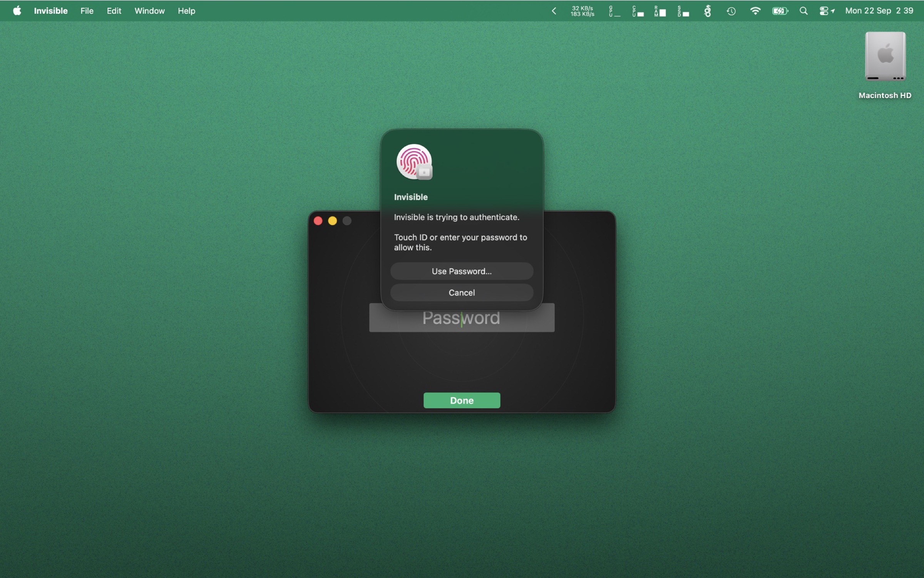Close the Invisible window with red button
The width and height of the screenshot is (924, 578).
click(x=318, y=221)
